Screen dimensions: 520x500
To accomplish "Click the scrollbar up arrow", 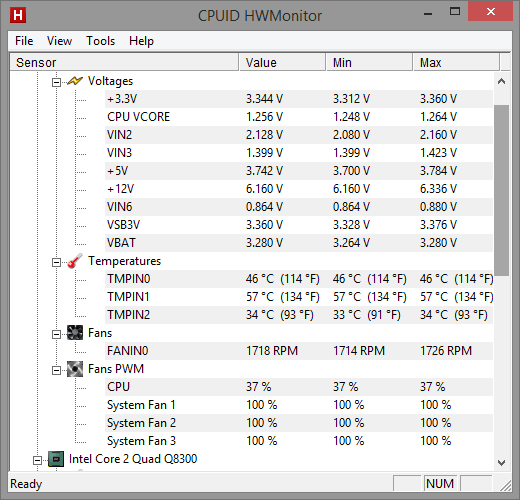I will click(501, 81).
